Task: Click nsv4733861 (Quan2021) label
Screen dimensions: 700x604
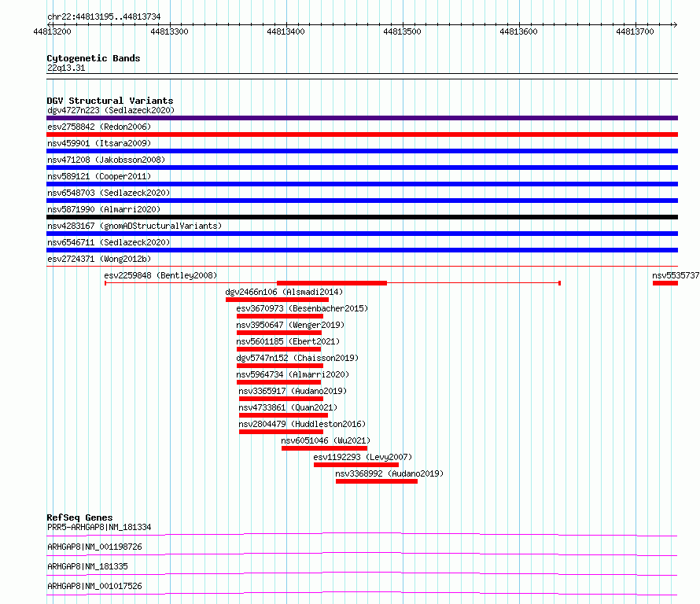Action: tap(288, 407)
